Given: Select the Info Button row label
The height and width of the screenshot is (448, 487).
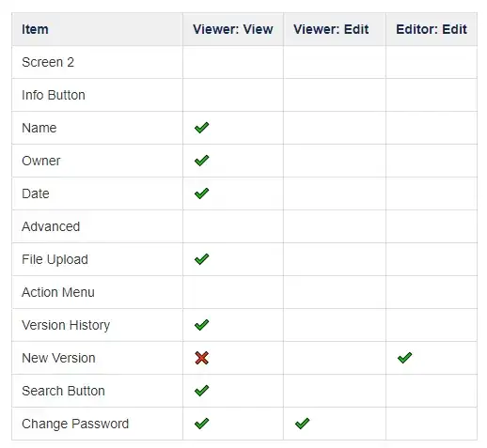Looking at the screenshot, I should point(54,95).
